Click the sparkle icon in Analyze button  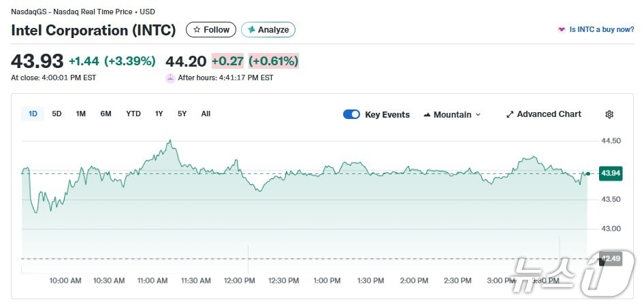coord(251,30)
